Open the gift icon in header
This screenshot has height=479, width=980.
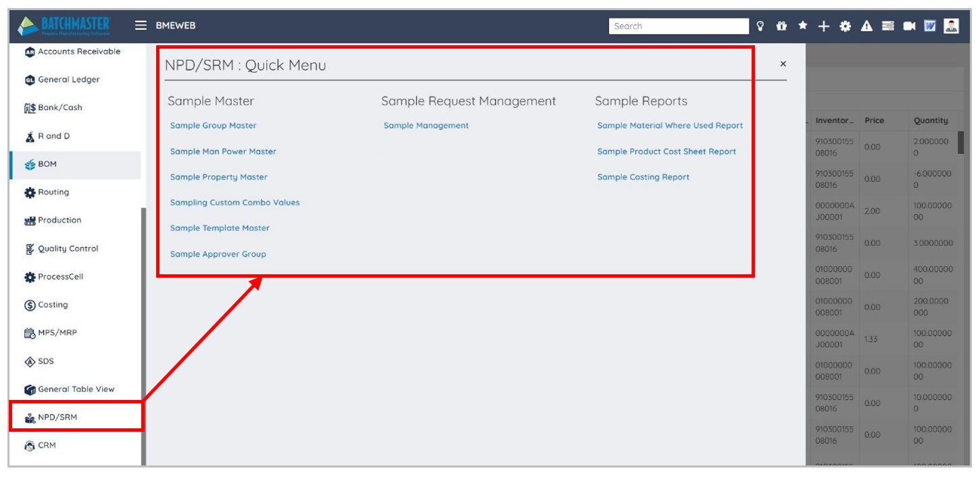[781, 26]
